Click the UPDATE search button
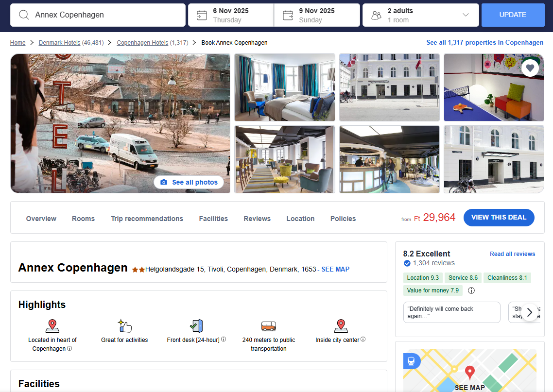This screenshot has width=553, height=392. 513,15
